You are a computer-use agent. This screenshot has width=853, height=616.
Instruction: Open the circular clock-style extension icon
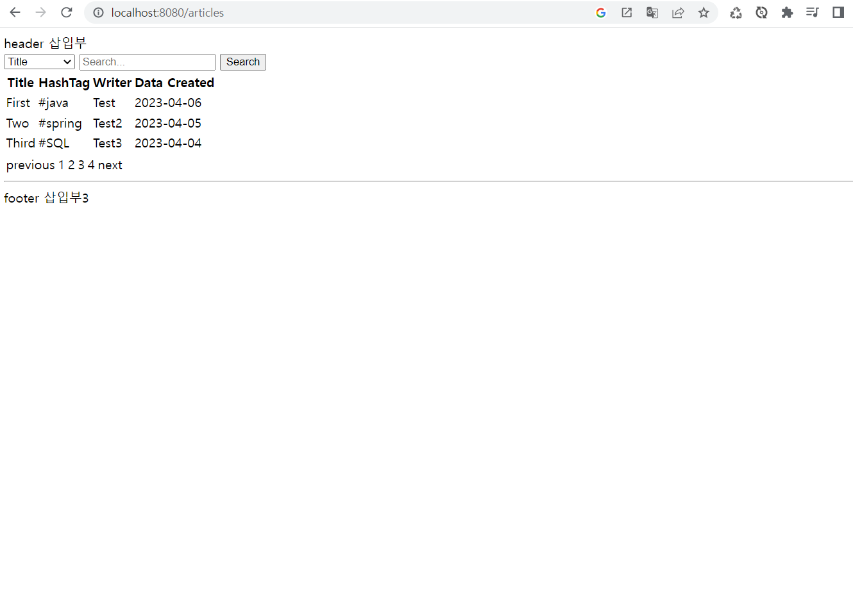(x=761, y=13)
